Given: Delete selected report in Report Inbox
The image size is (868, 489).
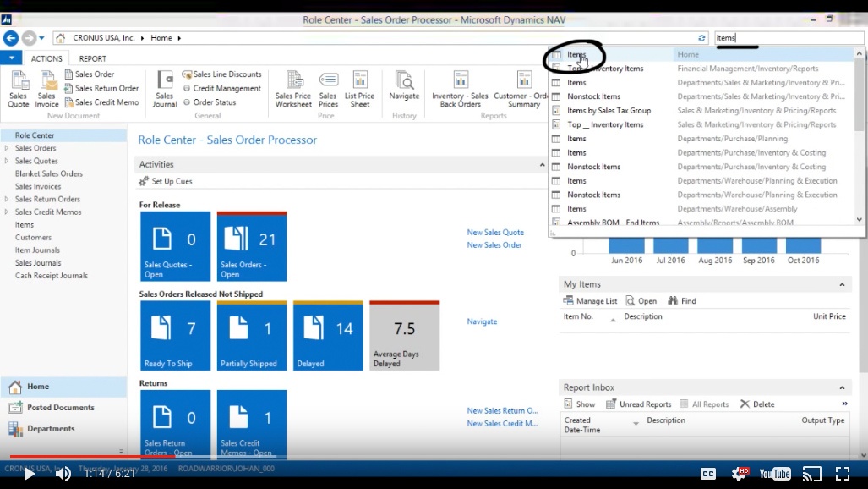Looking at the screenshot, I should tap(758, 404).
